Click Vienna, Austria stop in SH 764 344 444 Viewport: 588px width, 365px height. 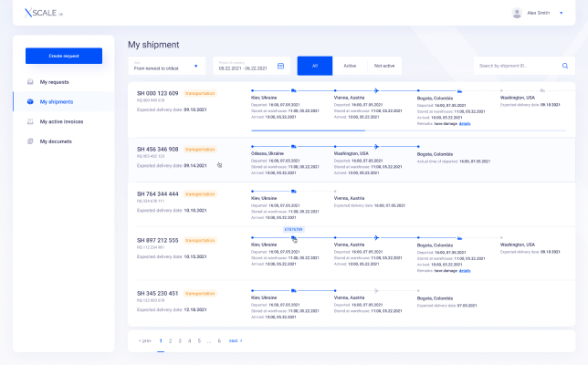click(x=349, y=198)
